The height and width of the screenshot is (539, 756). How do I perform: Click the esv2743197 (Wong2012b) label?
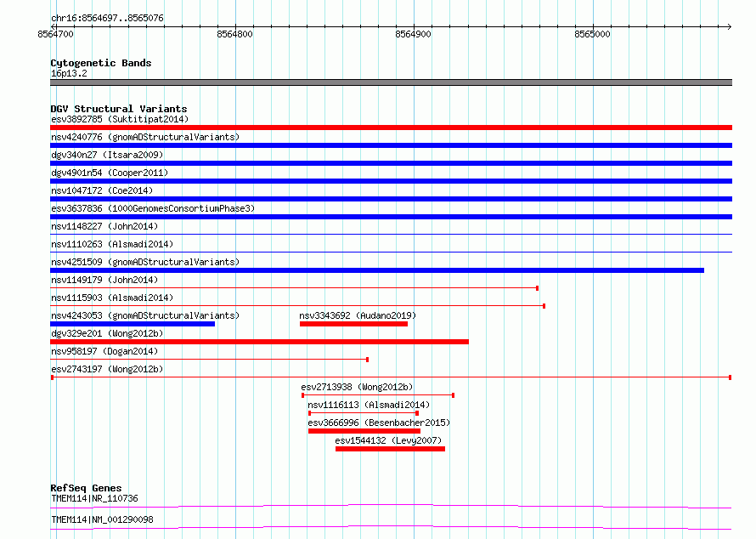coord(107,369)
